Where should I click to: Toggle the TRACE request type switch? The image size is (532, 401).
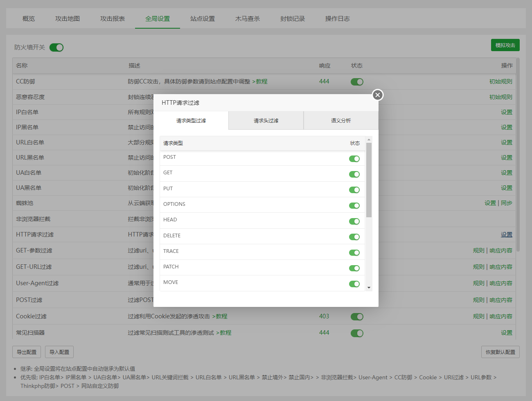click(x=354, y=252)
